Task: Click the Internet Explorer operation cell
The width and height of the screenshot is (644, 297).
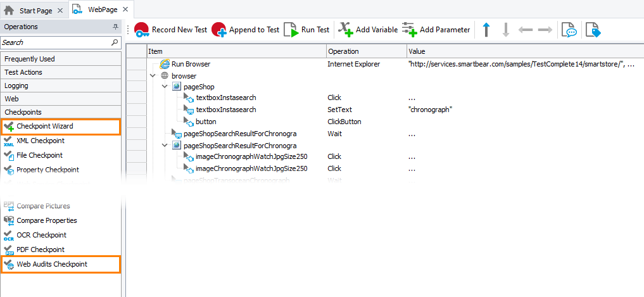Action: point(353,64)
